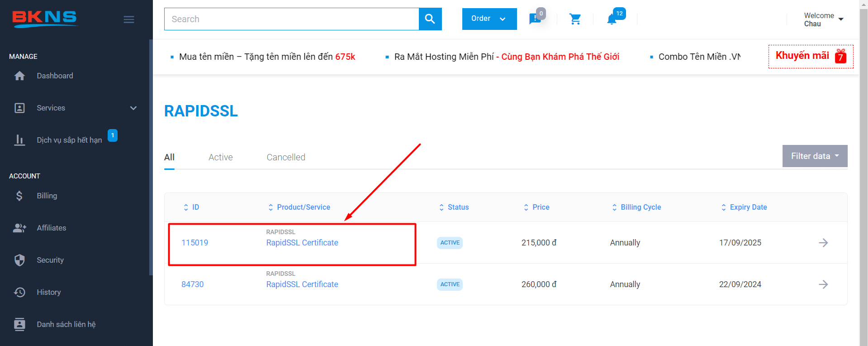
Task: Switch to the All tab
Action: click(x=169, y=157)
